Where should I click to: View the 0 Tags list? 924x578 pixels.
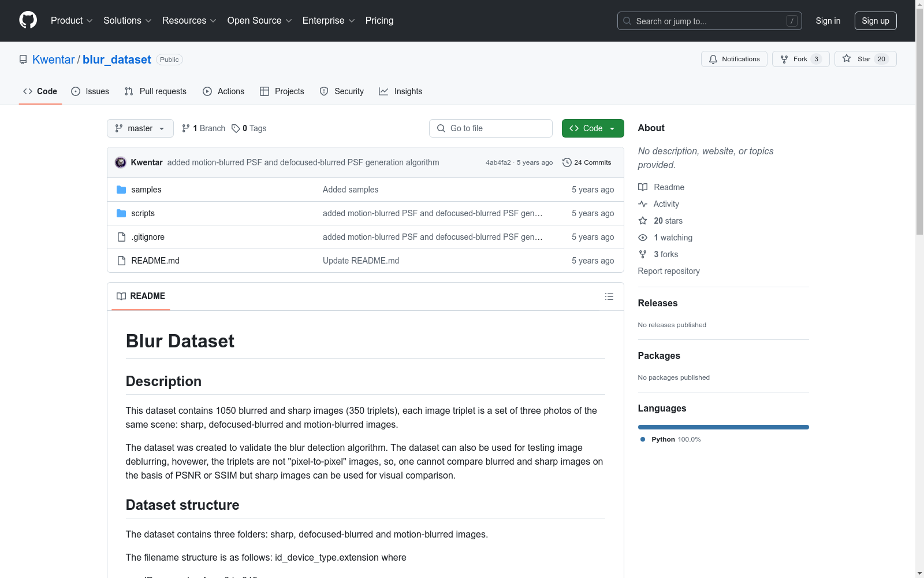pos(249,128)
